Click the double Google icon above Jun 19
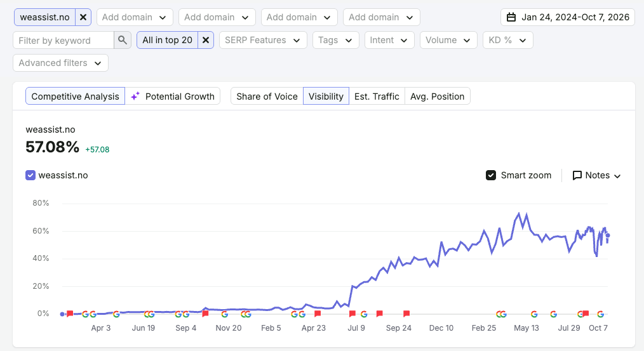The width and height of the screenshot is (644, 351). point(149,314)
